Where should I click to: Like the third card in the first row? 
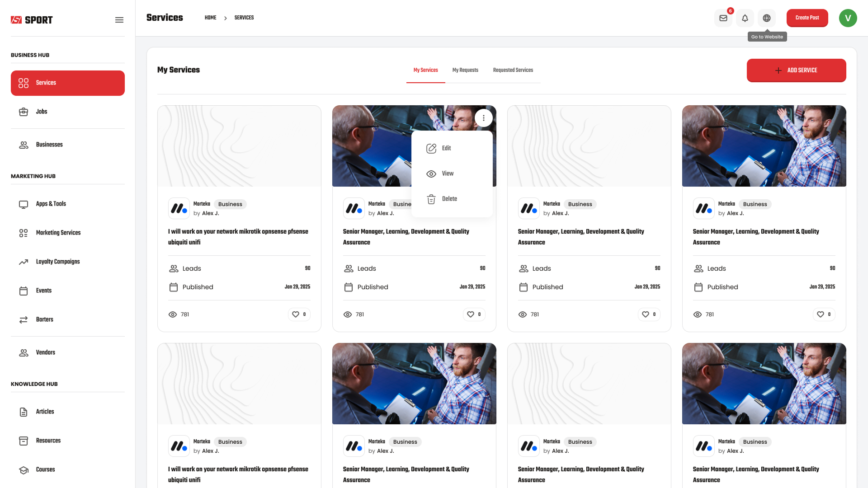(649, 314)
